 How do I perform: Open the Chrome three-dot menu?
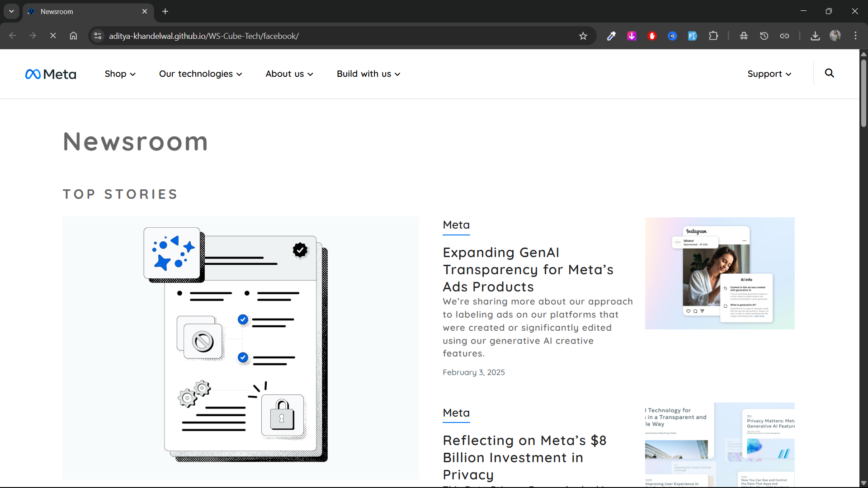855,36
